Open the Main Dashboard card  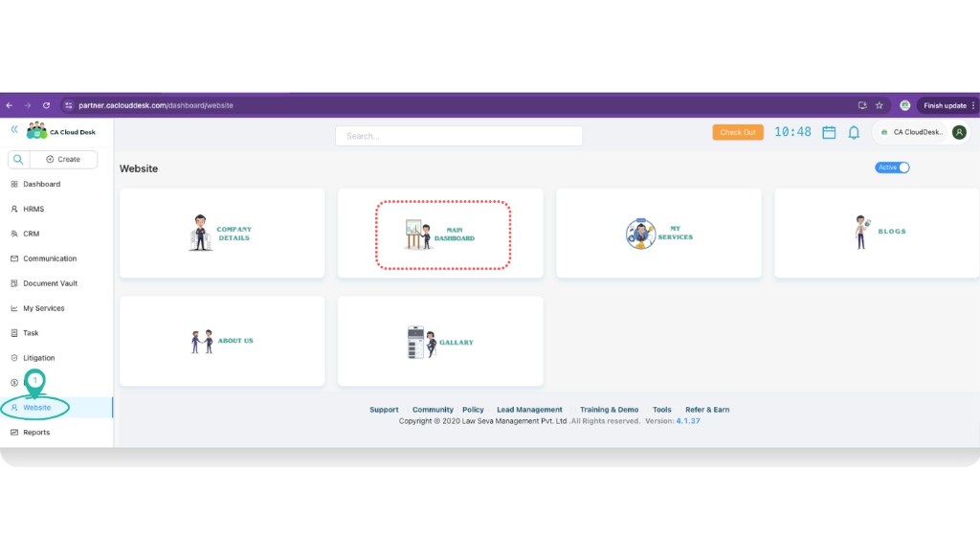pos(440,233)
